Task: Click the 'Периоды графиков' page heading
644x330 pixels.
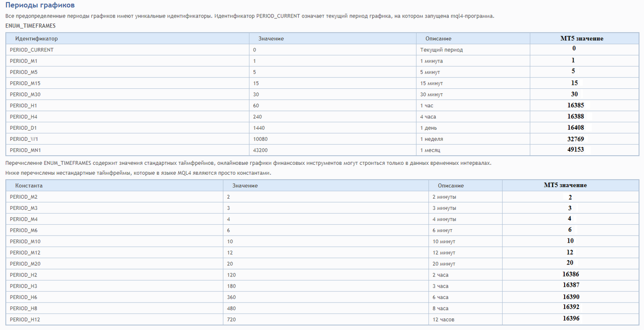Action: pos(40,5)
